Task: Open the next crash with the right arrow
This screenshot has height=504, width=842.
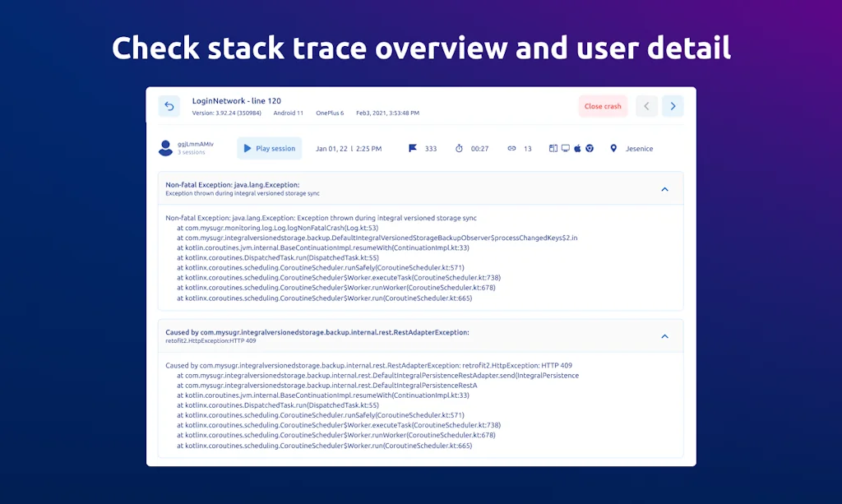Action: [673, 106]
